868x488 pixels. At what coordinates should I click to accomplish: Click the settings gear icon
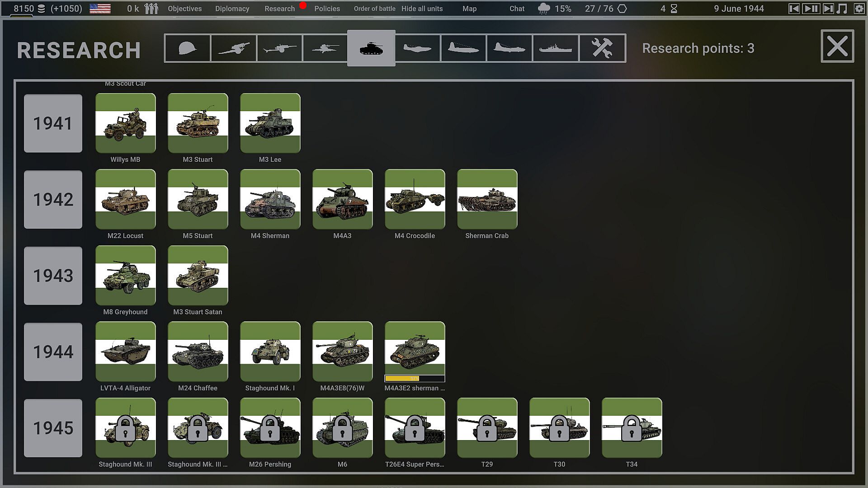coord(859,9)
